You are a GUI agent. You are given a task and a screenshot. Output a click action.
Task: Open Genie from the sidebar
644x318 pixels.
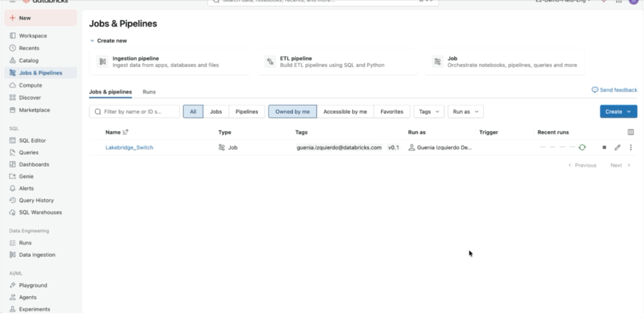(41, 176)
